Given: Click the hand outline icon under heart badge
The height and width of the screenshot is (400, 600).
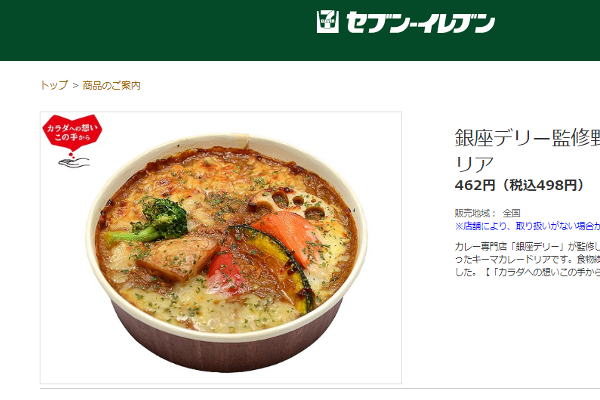Looking at the screenshot, I should tap(74, 162).
